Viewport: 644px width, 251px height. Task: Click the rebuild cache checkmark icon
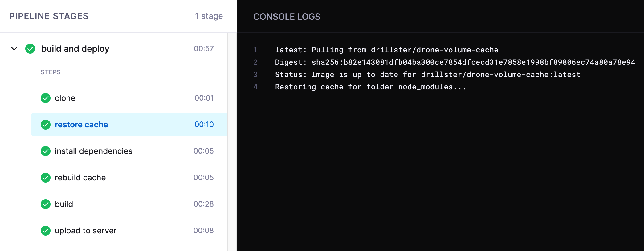[x=46, y=178]
